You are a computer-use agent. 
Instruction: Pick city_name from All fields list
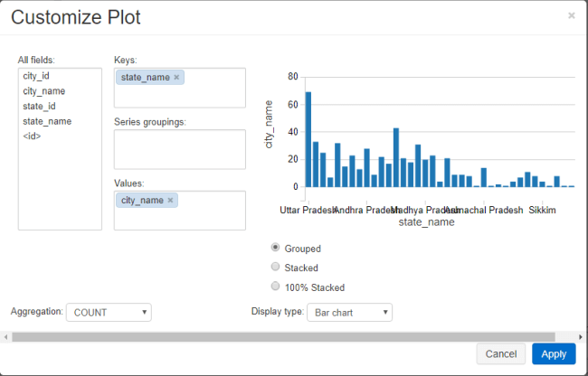pos(44,91)
